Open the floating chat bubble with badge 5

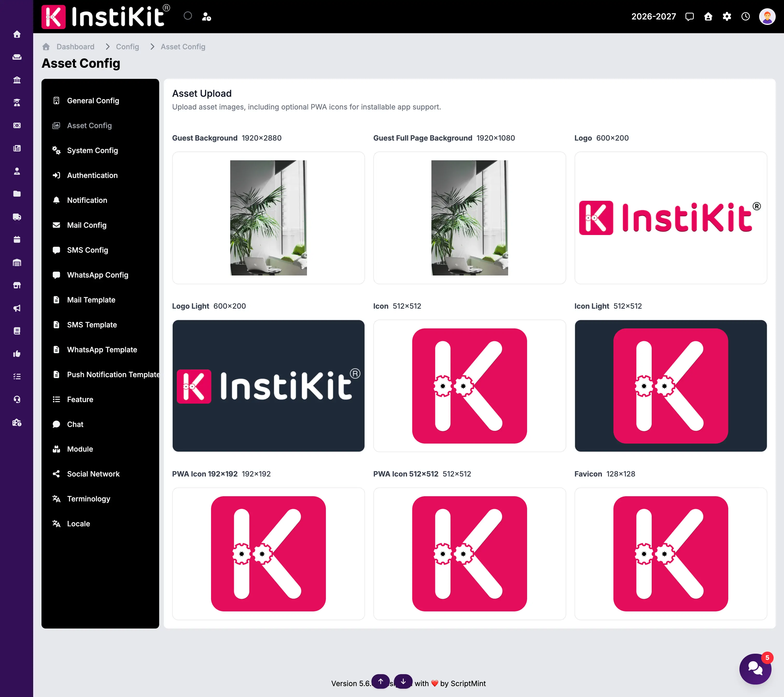tap(755, 669)
